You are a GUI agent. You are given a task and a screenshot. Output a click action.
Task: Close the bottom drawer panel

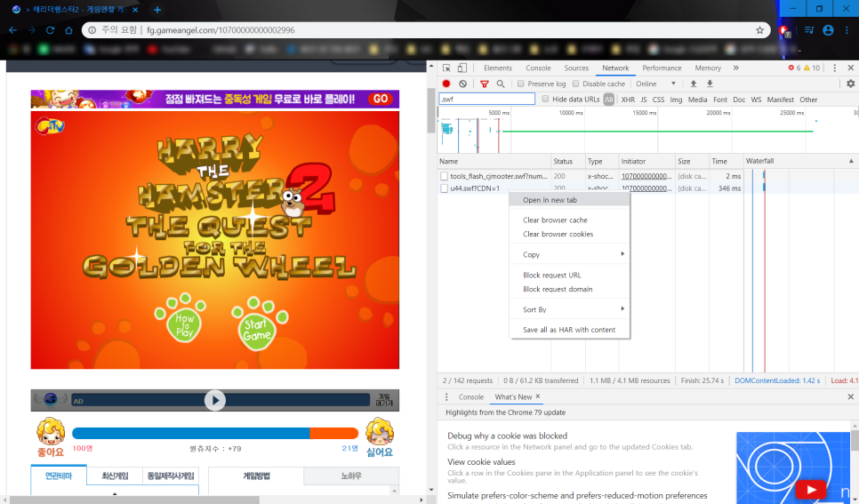pos(850,396)
